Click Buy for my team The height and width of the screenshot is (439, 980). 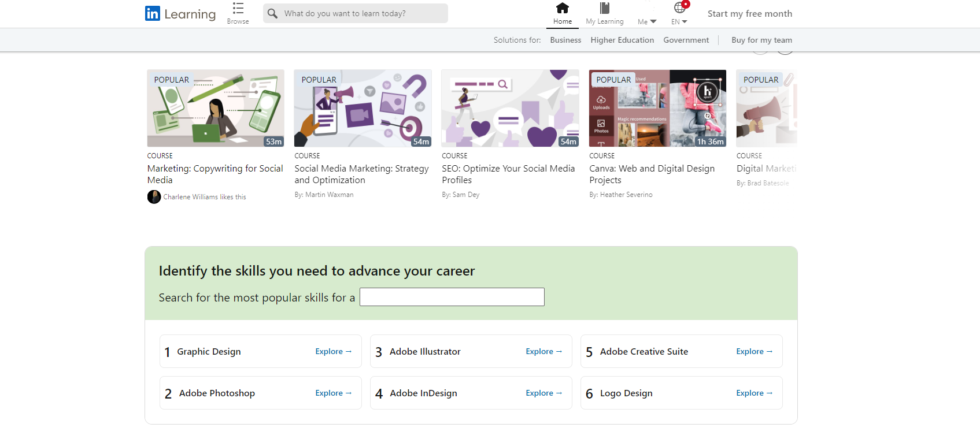click(x=761, y=40)
